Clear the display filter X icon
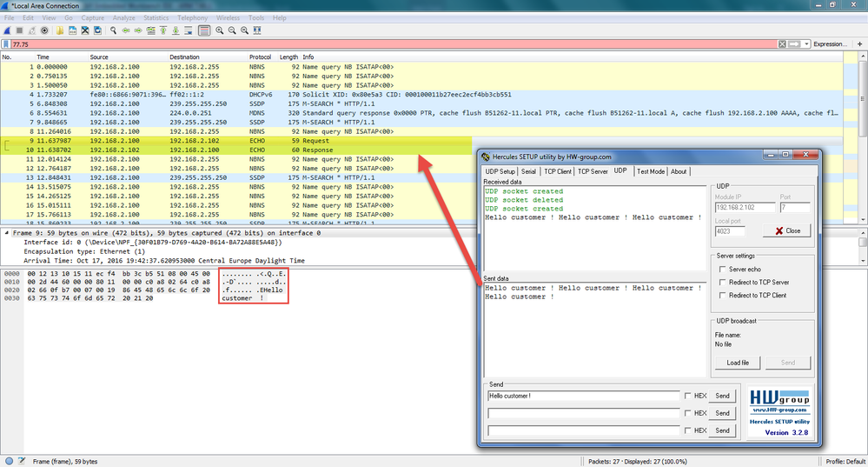 (x=782, y=43)
